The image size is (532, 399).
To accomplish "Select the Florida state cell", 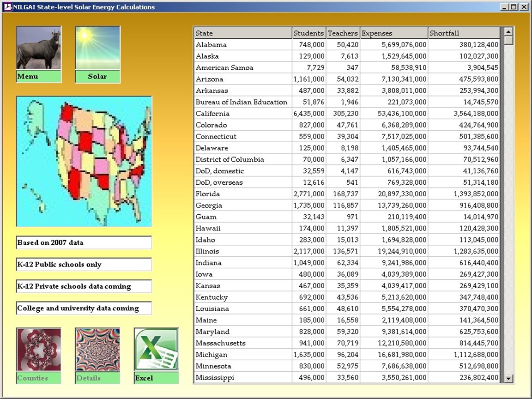I will pyautogui.click(x=208, y=194).
